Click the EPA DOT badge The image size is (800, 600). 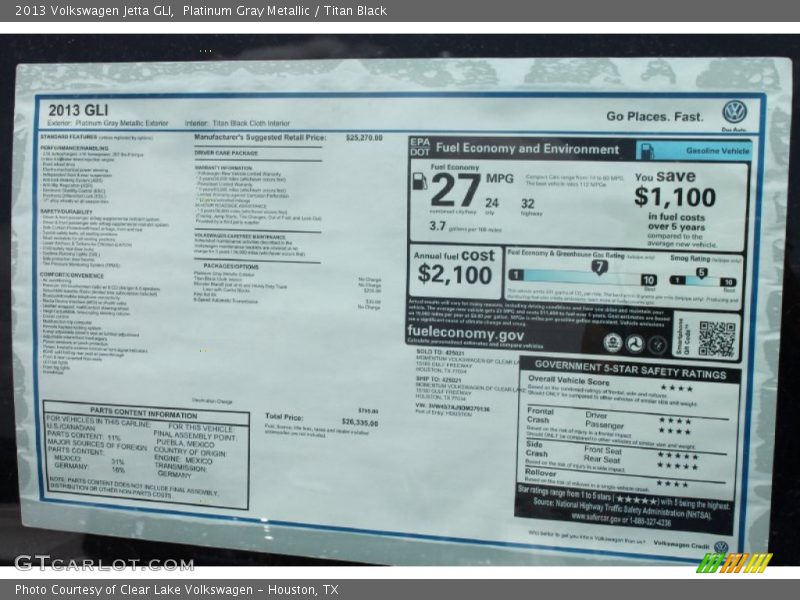click(420, 147)
